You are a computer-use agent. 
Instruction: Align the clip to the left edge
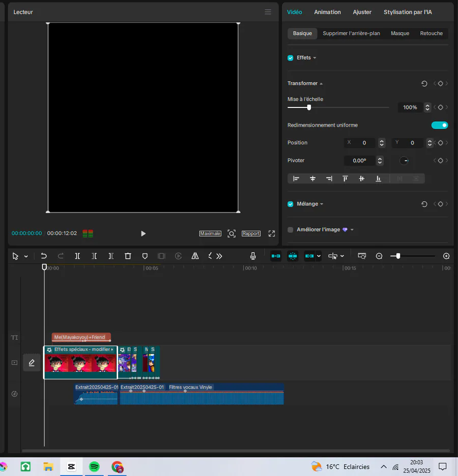(296, 179)
